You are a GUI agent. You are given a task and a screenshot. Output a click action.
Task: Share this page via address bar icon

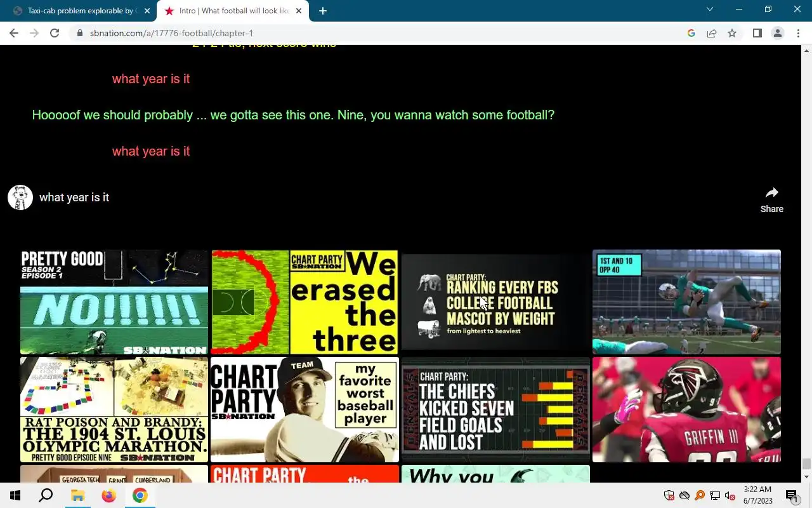[712, 33]
